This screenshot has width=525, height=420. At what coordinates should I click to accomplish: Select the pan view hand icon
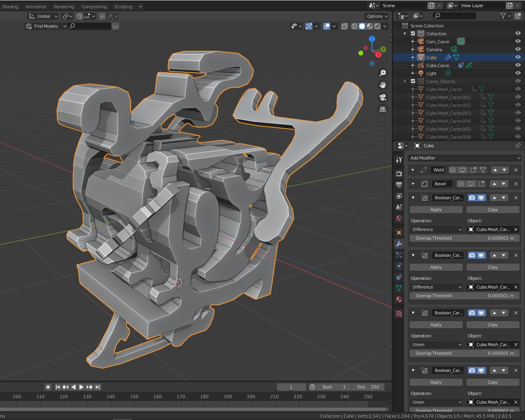coord(382,85)
